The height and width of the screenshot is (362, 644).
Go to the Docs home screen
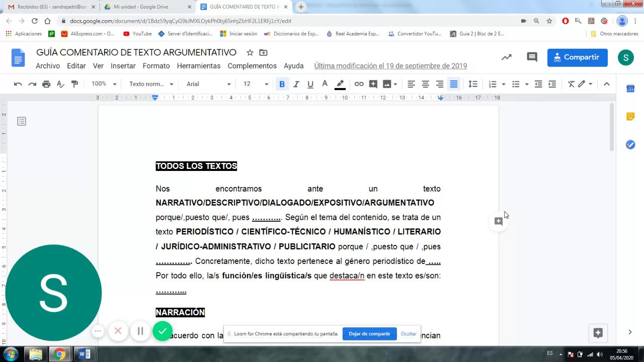click(x=18, y=58)
